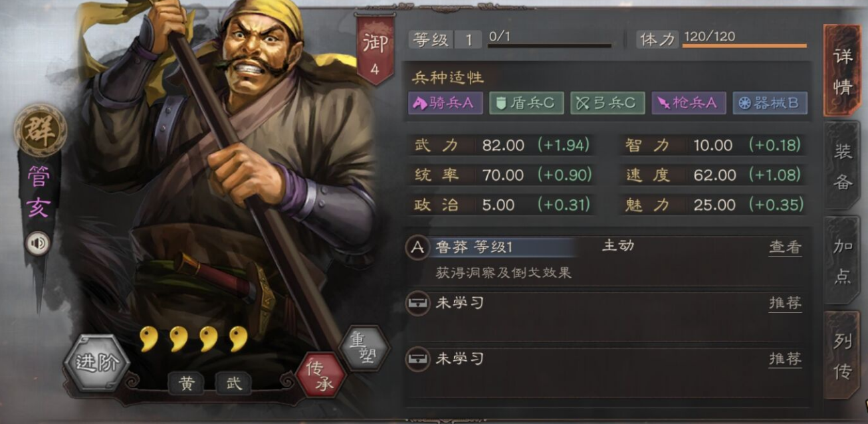Click the 武 tag below stars
This screenshot has width=868, height=424.
click(233, 383)
